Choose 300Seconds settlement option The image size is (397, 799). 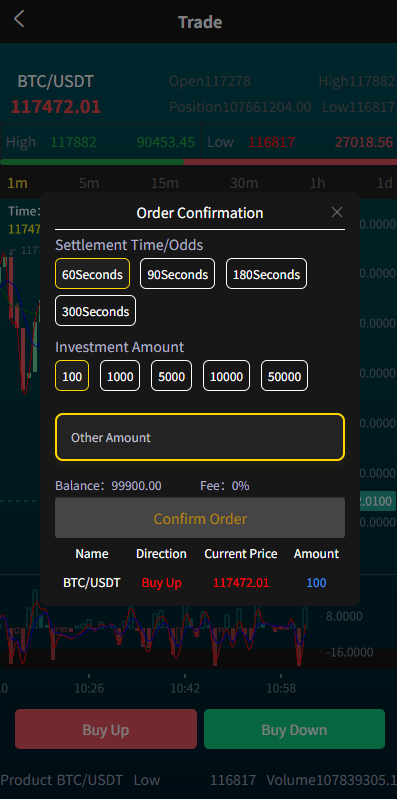coord(95,311)
